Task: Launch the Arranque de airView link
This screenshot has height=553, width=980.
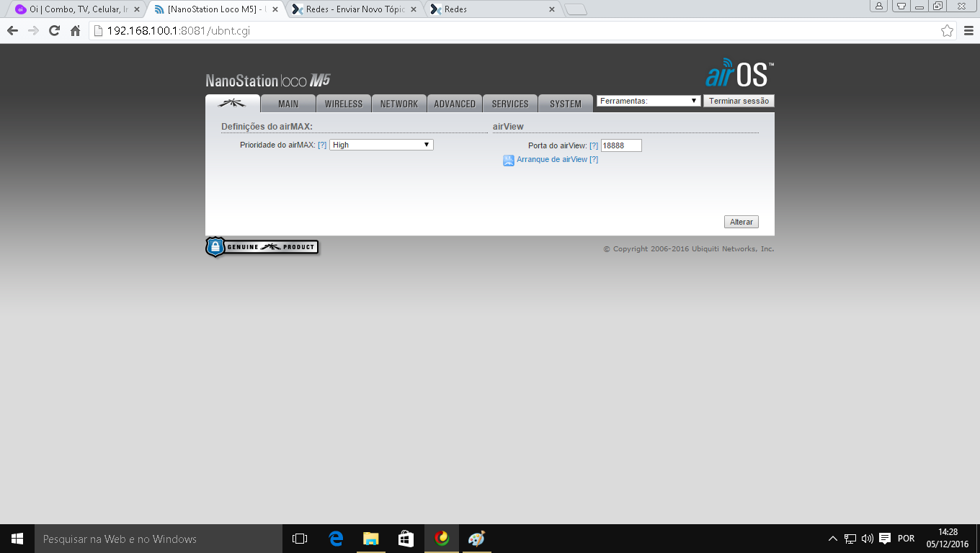Action: pyautogui.click(x=552, y=159)
